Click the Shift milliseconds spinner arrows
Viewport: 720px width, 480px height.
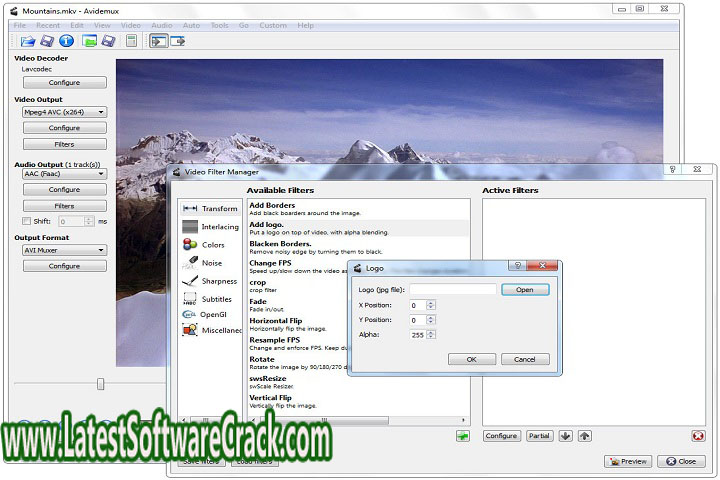pyautogui.click(x=89, y=221)
